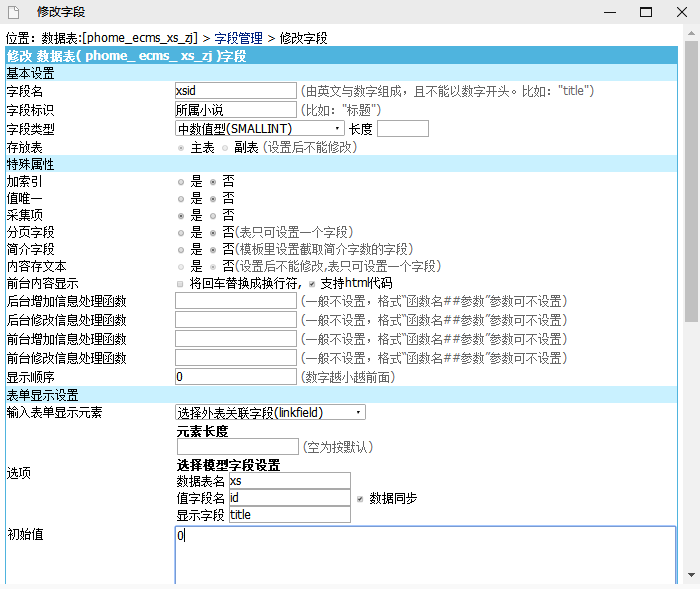Select 是 for 加索引
Viewport: 700px width, 589px height.
[181, 182]
